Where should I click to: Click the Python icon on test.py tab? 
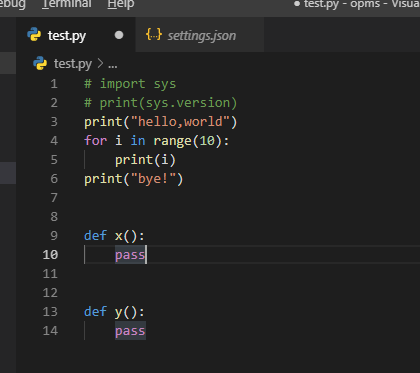34,35
